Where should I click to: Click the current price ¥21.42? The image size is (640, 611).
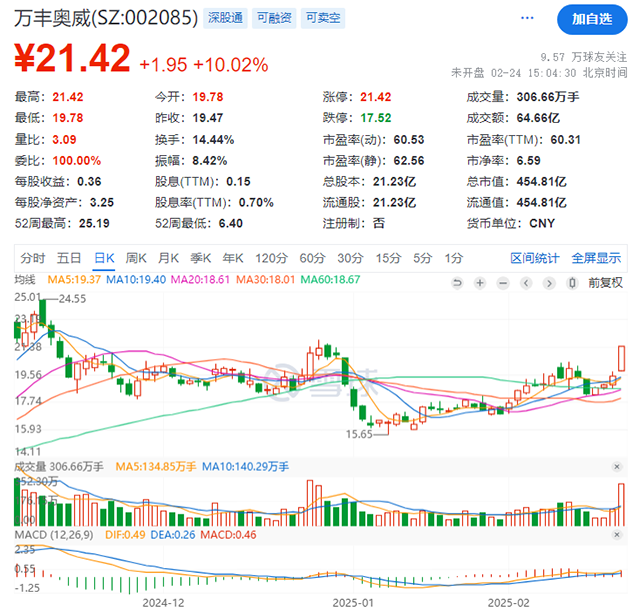point(72,58)
